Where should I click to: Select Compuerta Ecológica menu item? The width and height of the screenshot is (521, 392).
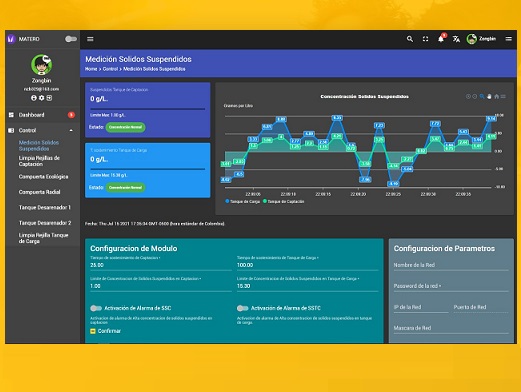43,177
